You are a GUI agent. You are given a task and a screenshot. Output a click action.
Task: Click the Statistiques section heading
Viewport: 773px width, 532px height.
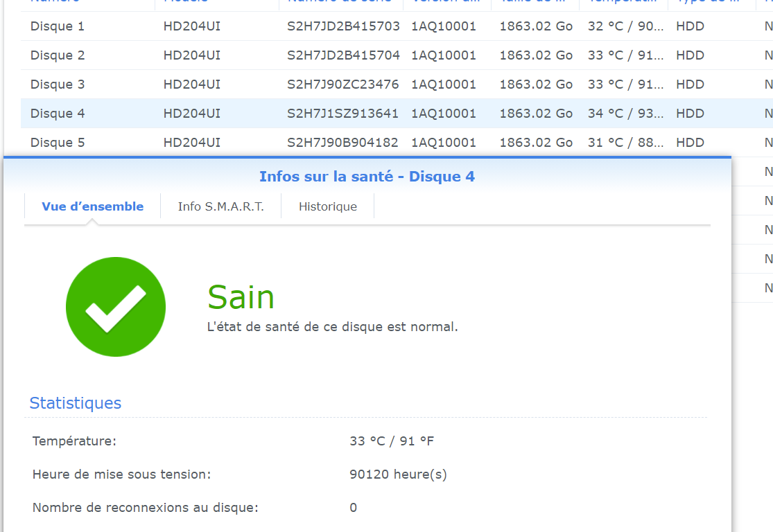click(76, 403)
